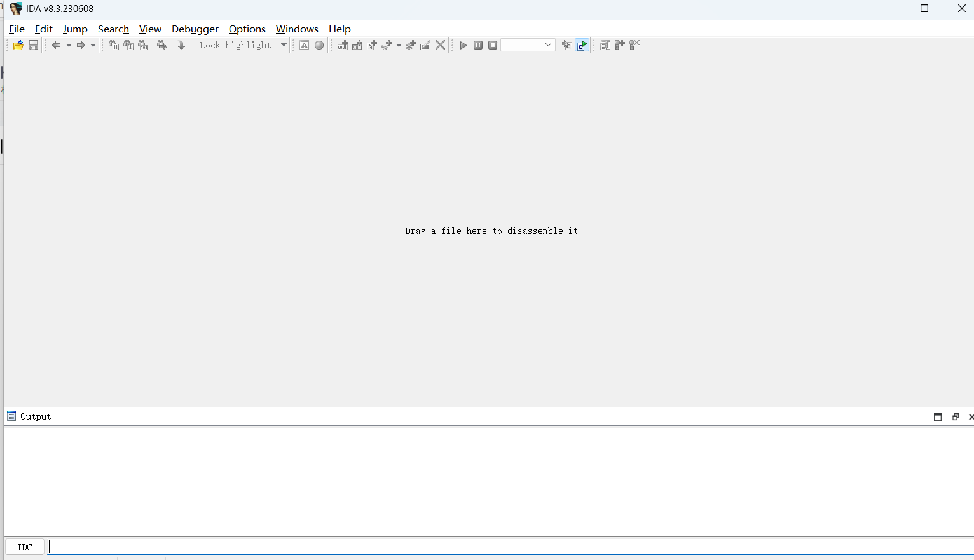Open the Debugger menu
The image size is (974, 560).
pyautogui.click(x=195, y=29)
